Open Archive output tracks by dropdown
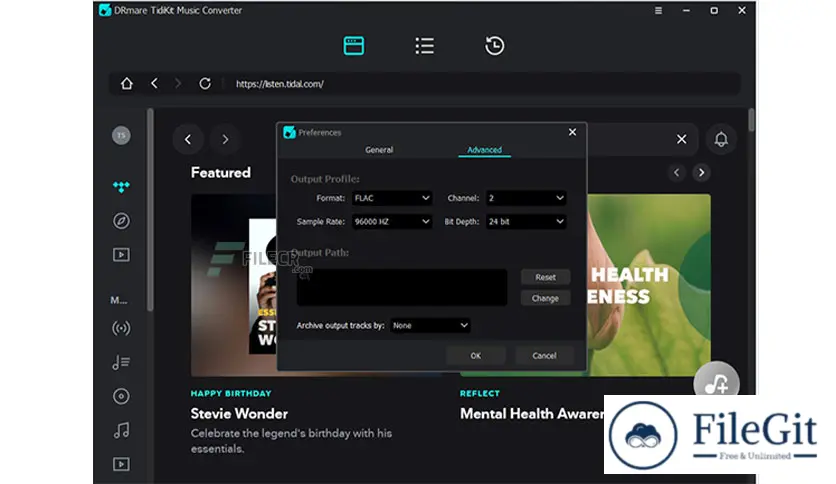Viewport: 836px width, 484px height. [x=430, y=326]
